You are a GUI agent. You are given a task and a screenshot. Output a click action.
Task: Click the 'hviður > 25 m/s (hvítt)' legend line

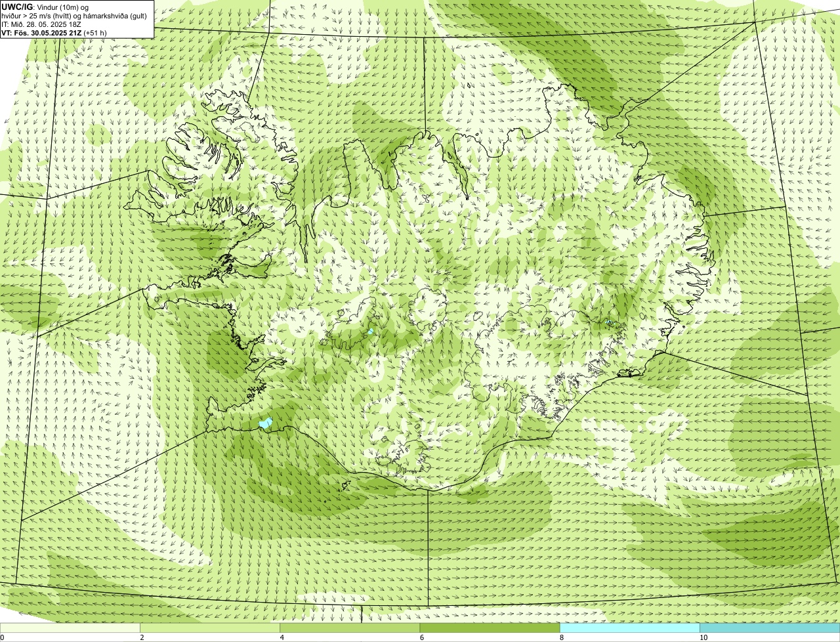click(x=74, y=16)
